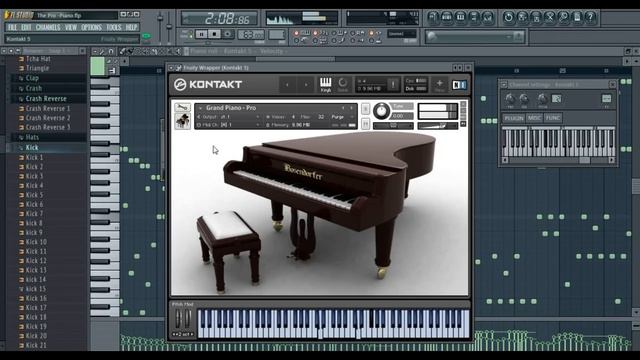This screenshot has width=640, height=360.
Task: Click the tempo display field
Action: 251,35
